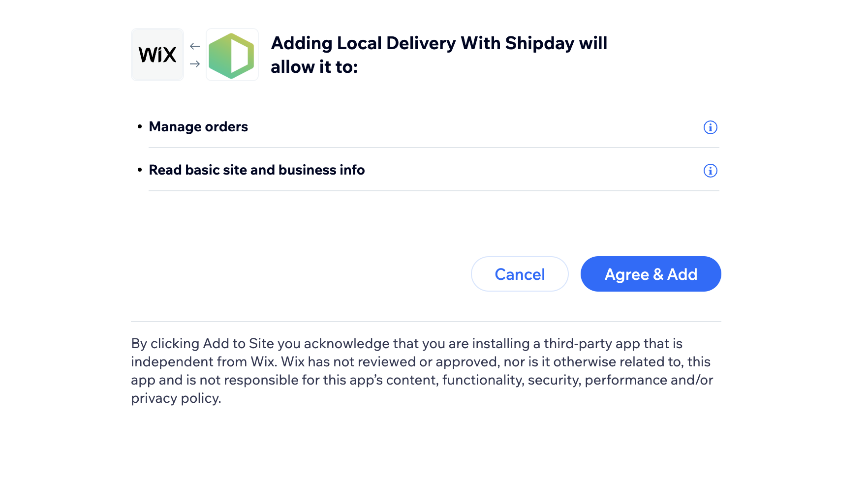Click the Read basic site and business info label

pyautogui.click(x=257, y=170)
